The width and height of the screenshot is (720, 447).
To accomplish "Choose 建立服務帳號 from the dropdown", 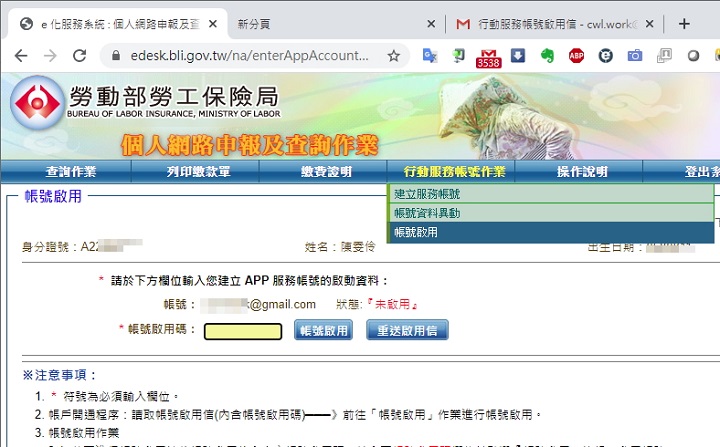I will click(551, 194).
